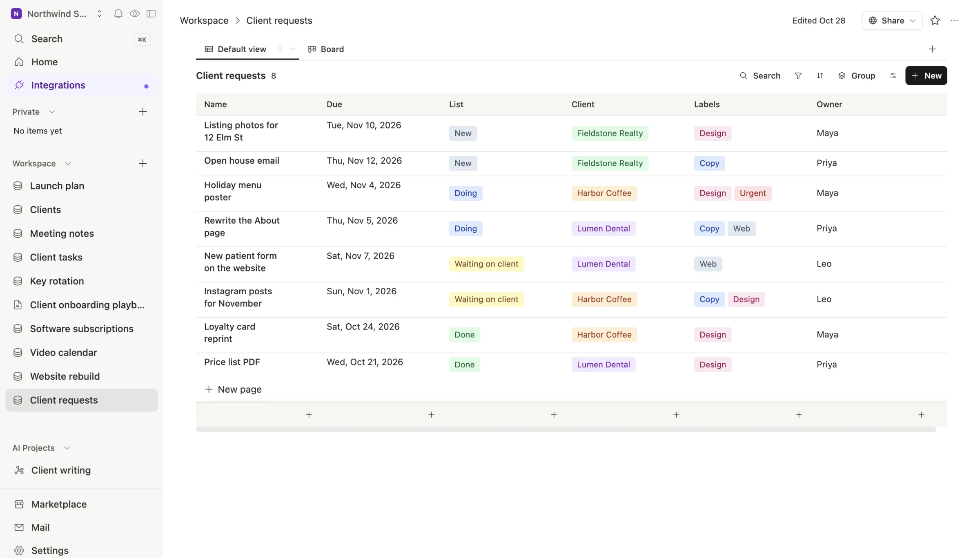Open the filter funnel icon

798,76
